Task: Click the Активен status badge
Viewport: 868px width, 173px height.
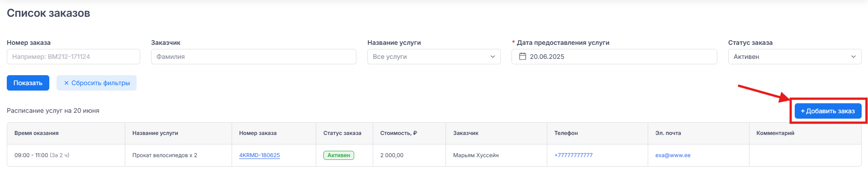Action: click(x=339, y=155)
